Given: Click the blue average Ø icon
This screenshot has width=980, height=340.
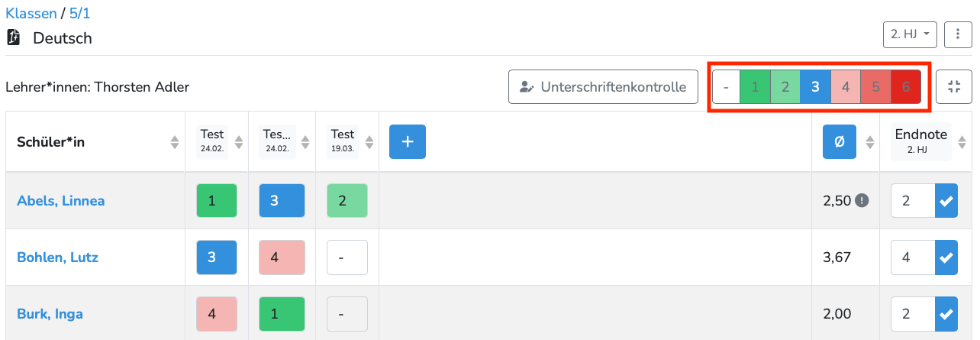Looking at the screenshot, I should (x=840, y=142).
